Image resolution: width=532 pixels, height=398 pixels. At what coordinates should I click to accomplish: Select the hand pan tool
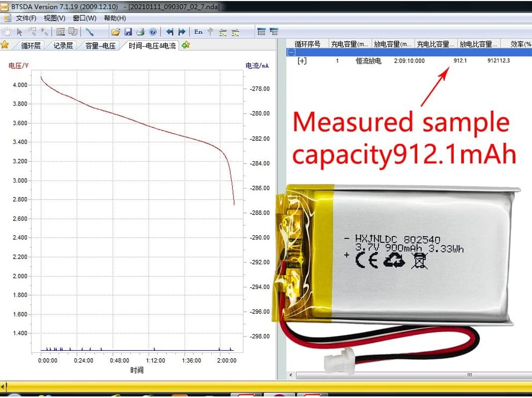pyautogui.click(x=6, y=31)
